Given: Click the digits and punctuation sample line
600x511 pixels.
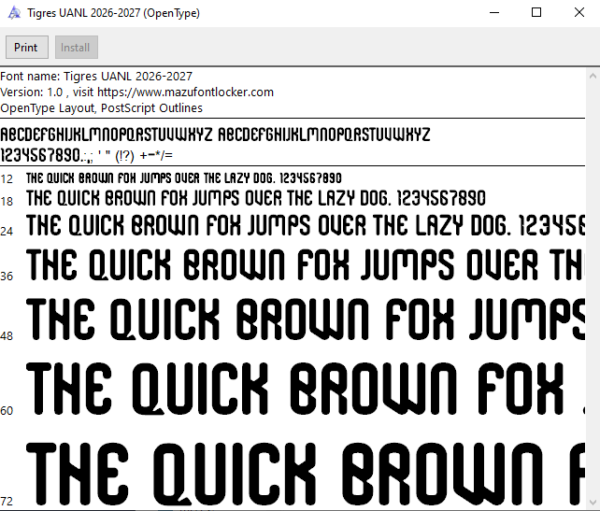Looking at the screenshot, I should 86,155.
